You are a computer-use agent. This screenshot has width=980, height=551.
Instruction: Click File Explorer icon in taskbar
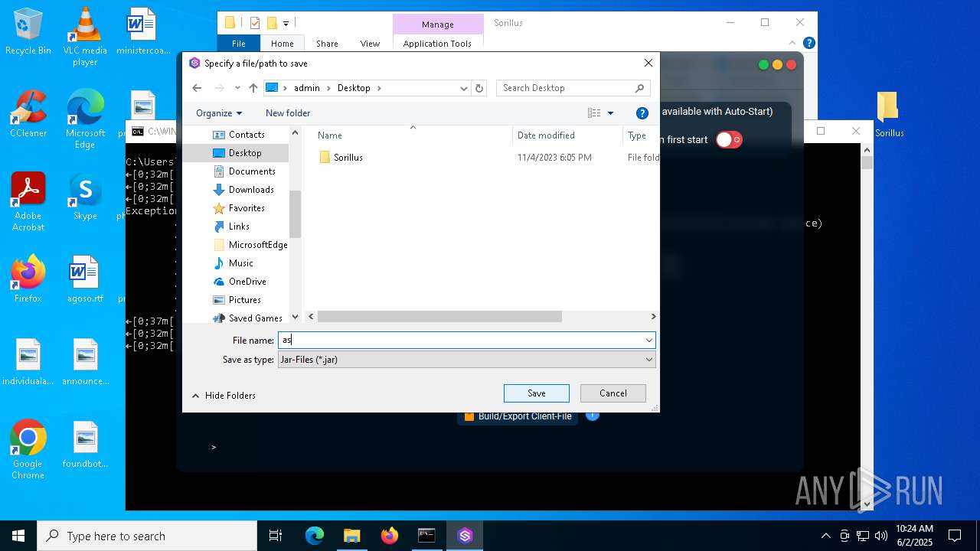click(351, 536)
